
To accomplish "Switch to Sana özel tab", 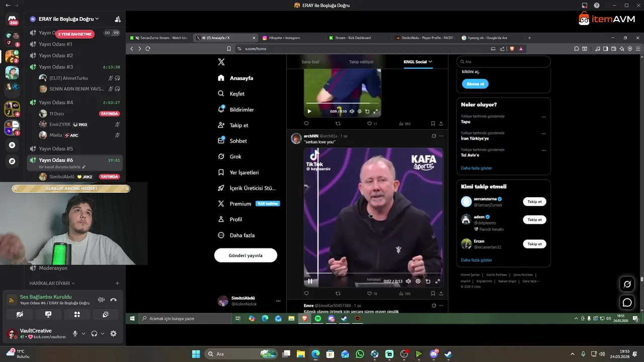I will click(310, 62).
